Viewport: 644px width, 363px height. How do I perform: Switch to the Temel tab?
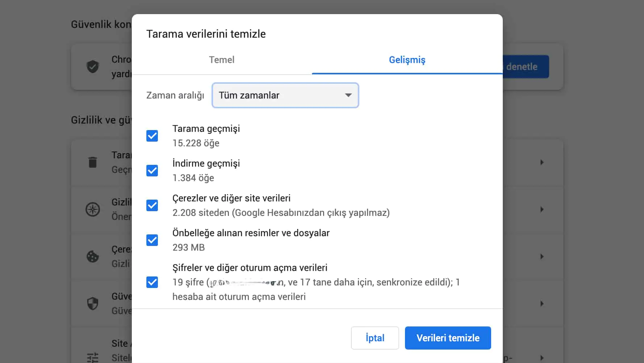click(221, 60)
